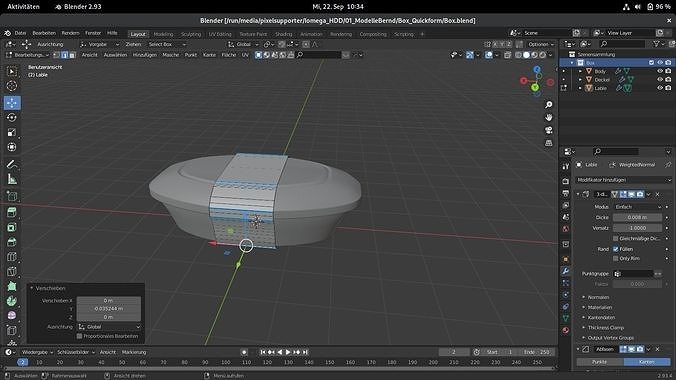
Task: Open the Render properties tab icon
Action: click(x=566, y=181)
